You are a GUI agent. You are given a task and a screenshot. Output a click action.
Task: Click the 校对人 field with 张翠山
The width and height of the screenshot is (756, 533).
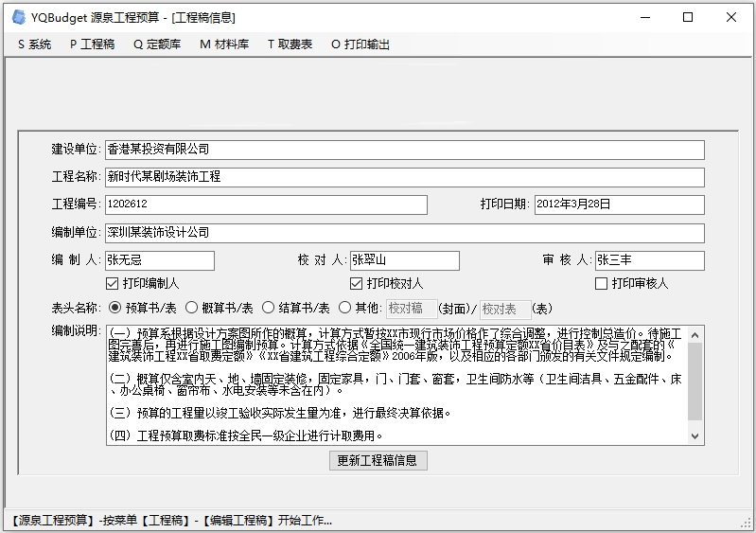[x=405, y=260]
